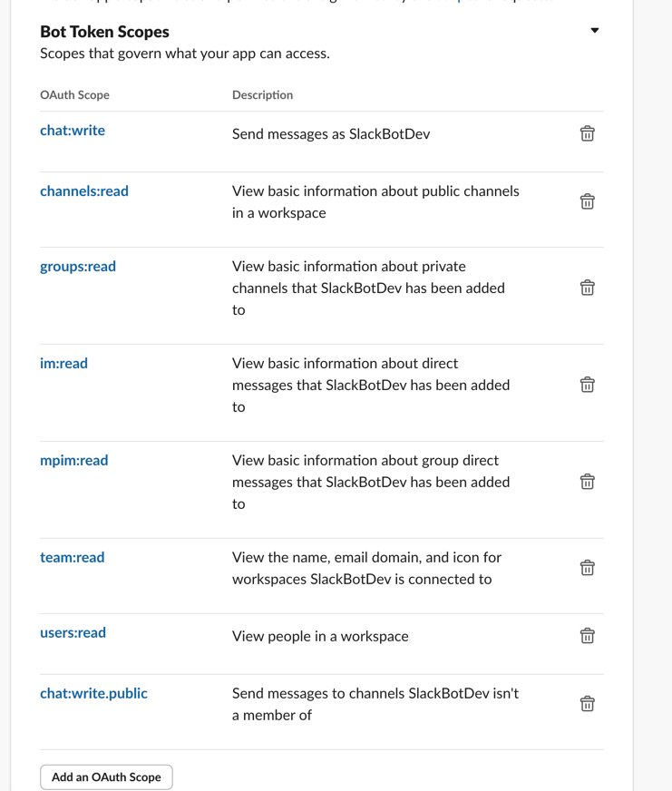Open the mpim:read scope link
The image size is (672, 791).
(x=73, y=460)
